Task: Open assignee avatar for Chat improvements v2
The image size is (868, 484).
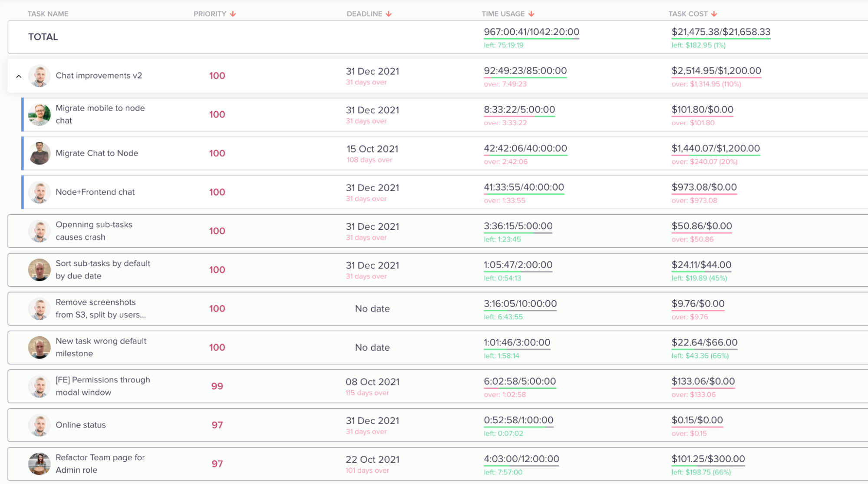Action: coord(40,76)
